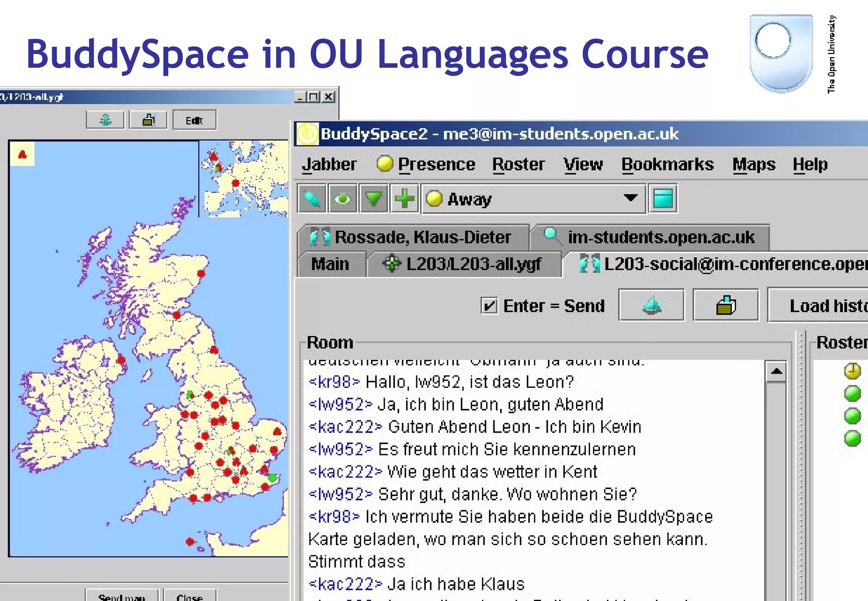This screenshot has height=601, width=868.
Task: Click the cyan window icon beside status dropdown
Action: pos(663,198)
